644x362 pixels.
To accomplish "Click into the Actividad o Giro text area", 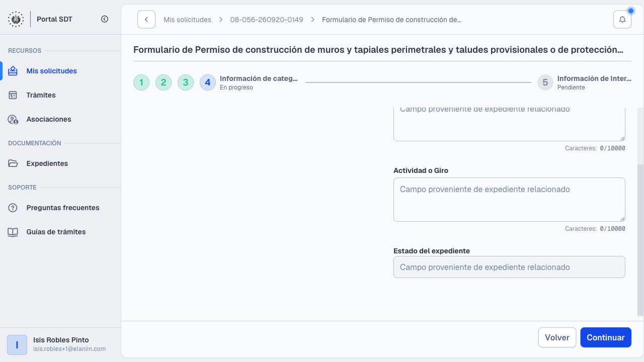I will tap(509, 200).
